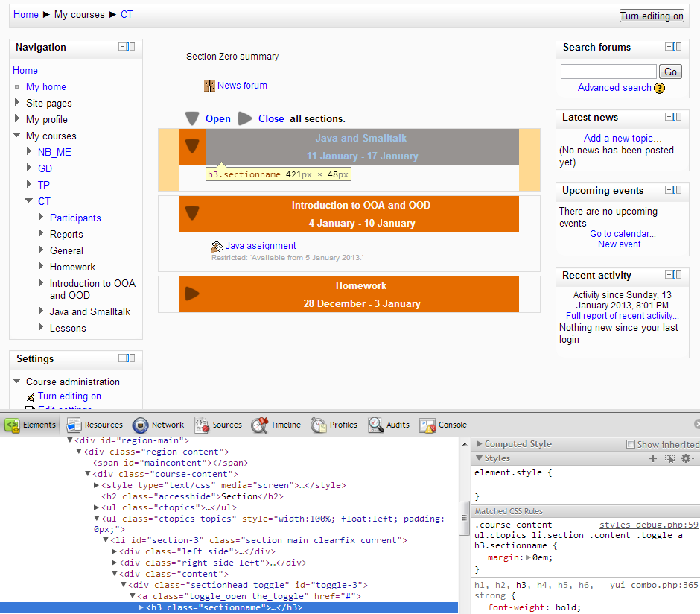This screenshot has height=614, width=700.
Task: Click the Advanced search help icon
Action: coord(659,89)
